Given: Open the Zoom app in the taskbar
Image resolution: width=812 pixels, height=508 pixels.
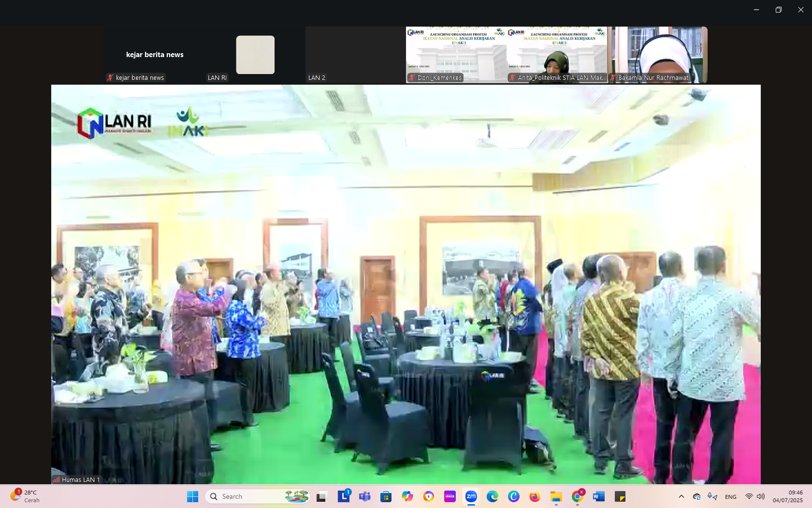Looking at the screenshot, I should (471, 496).
